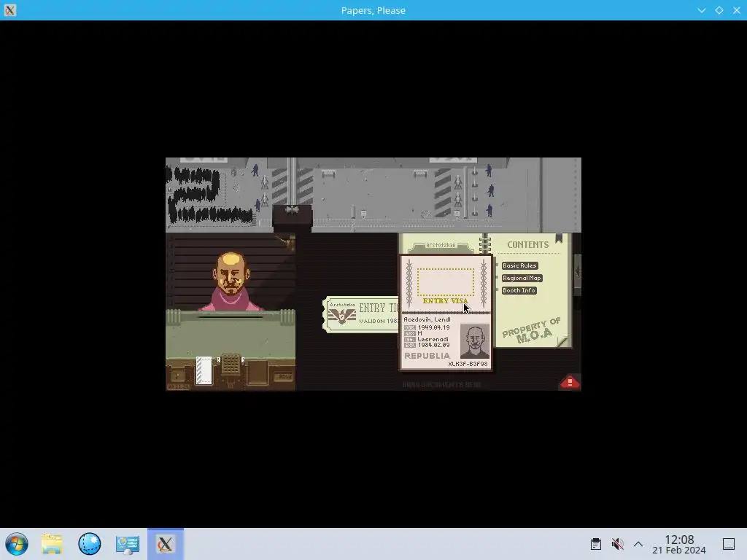Expand the hidden system tray icons

click(x=638, y=544)
